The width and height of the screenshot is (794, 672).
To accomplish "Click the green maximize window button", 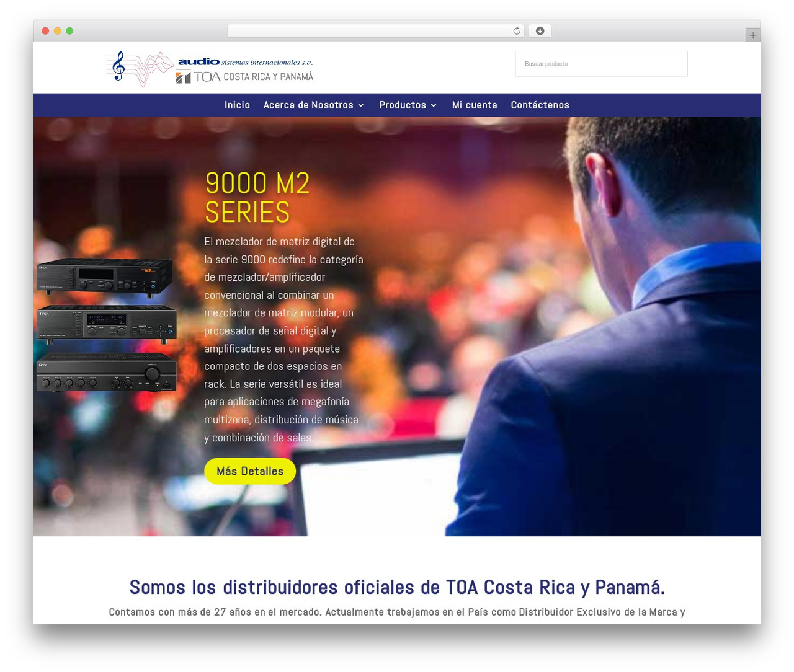I will 69,31.
